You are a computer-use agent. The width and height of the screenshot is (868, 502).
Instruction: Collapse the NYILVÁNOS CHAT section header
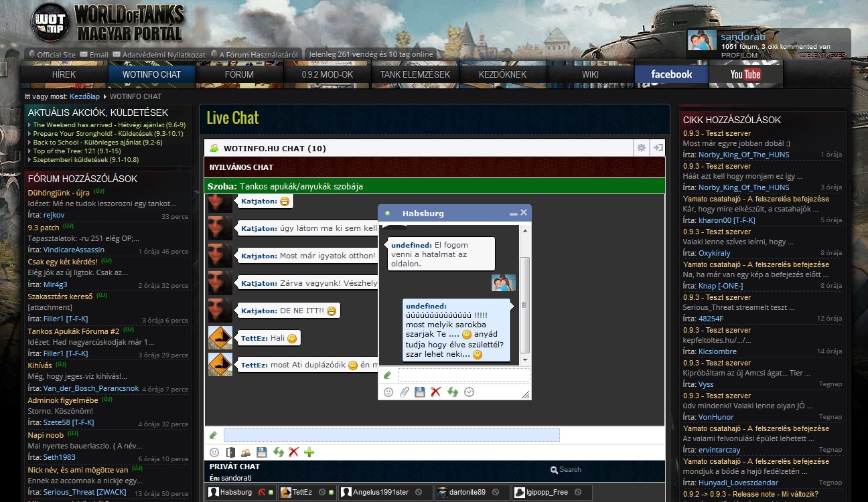435,167
